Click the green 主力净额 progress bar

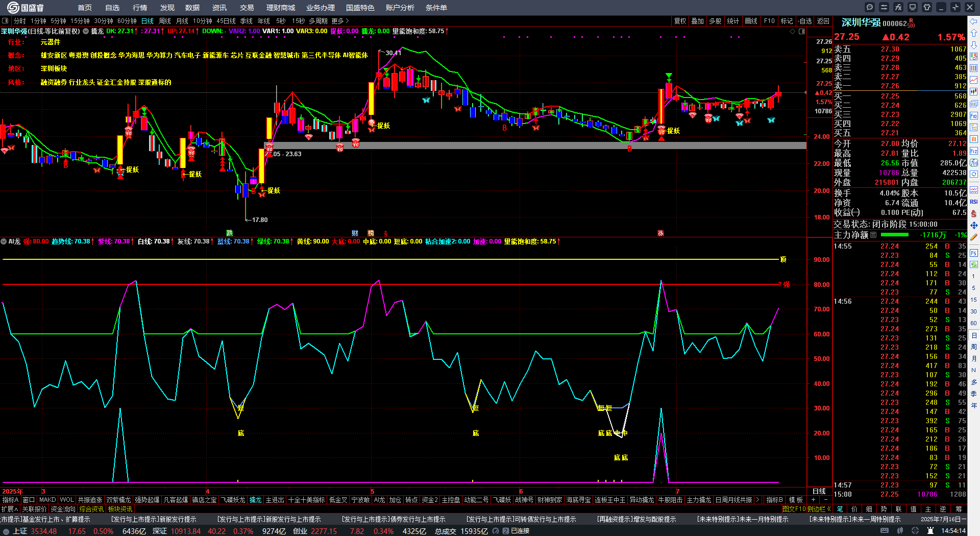(x=894, y=235)
